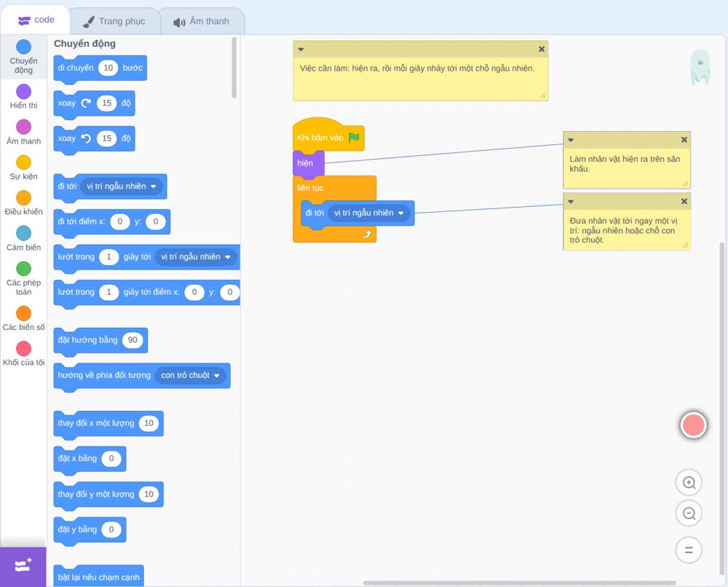Switch to the code tab

[x=36, y=20]
